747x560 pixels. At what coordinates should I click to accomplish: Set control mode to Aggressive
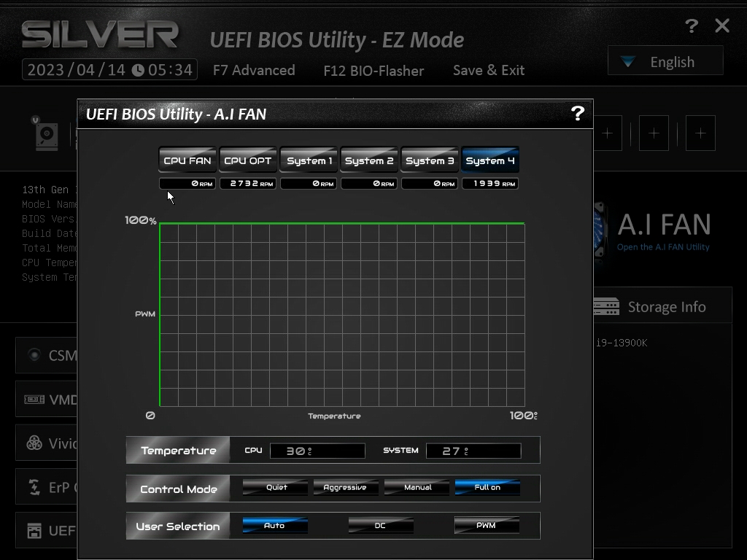point(345,487)
